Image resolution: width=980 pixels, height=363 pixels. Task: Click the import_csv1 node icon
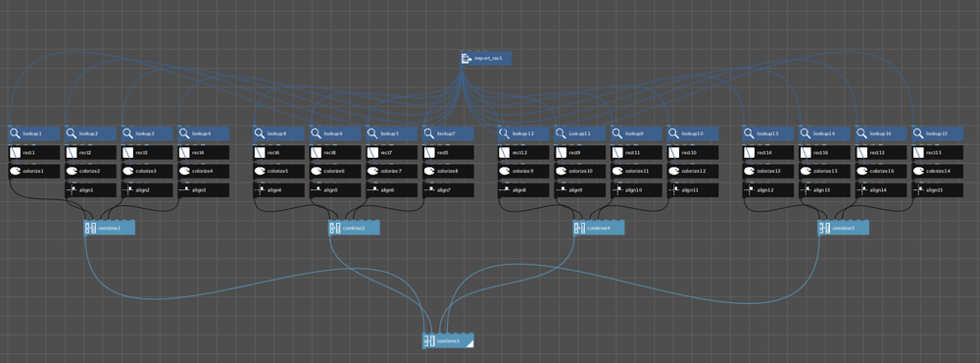pyautogui.click(x=465, y=59)
